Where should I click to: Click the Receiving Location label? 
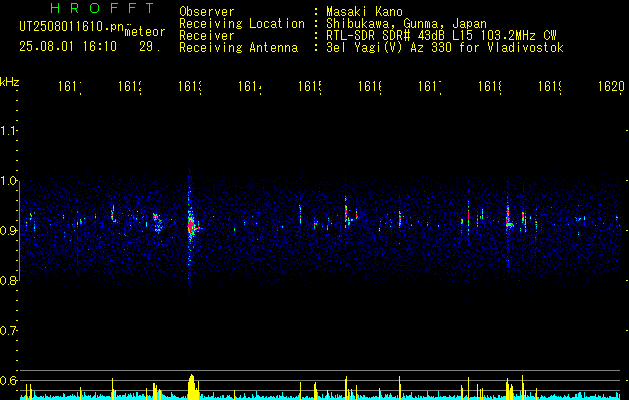point(242,24)
